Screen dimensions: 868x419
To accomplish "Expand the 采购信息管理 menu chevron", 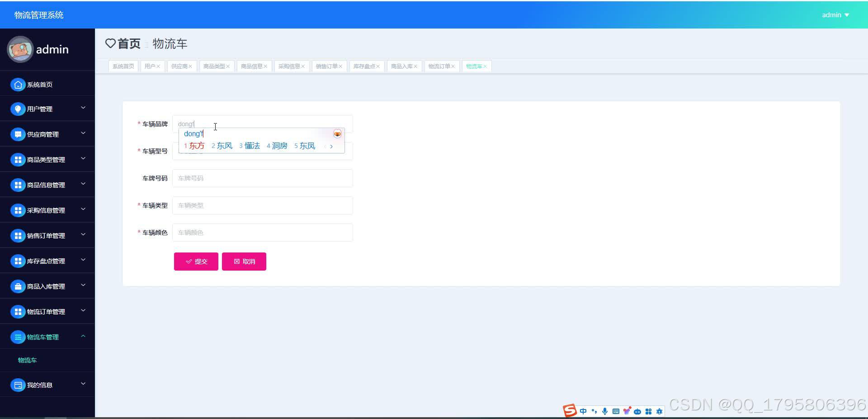I will pos(83,209).
